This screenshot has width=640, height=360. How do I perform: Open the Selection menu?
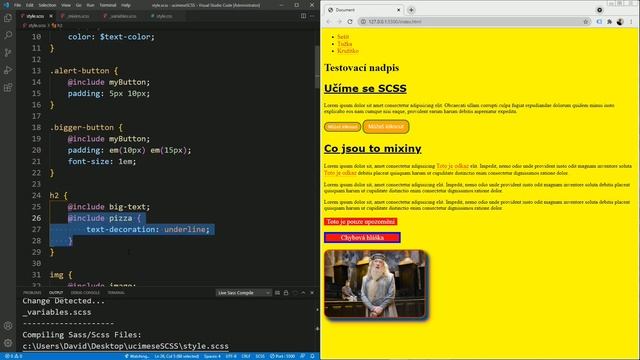pyautogui.click(x=47, y=5)
